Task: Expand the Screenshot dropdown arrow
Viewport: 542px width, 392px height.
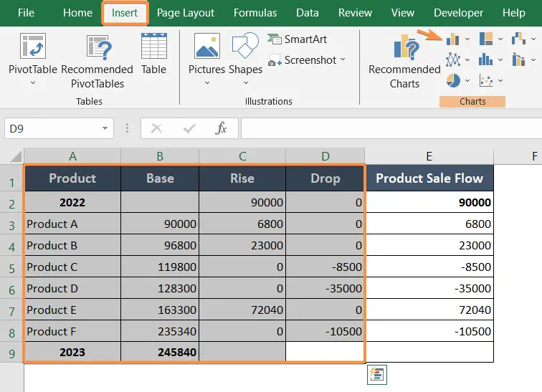Action: (x=343, y=59)
